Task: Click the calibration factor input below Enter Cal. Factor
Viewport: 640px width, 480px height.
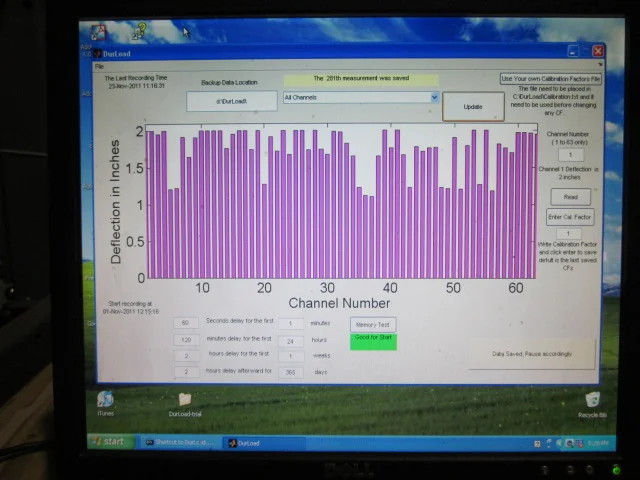Action: [569, 233]
